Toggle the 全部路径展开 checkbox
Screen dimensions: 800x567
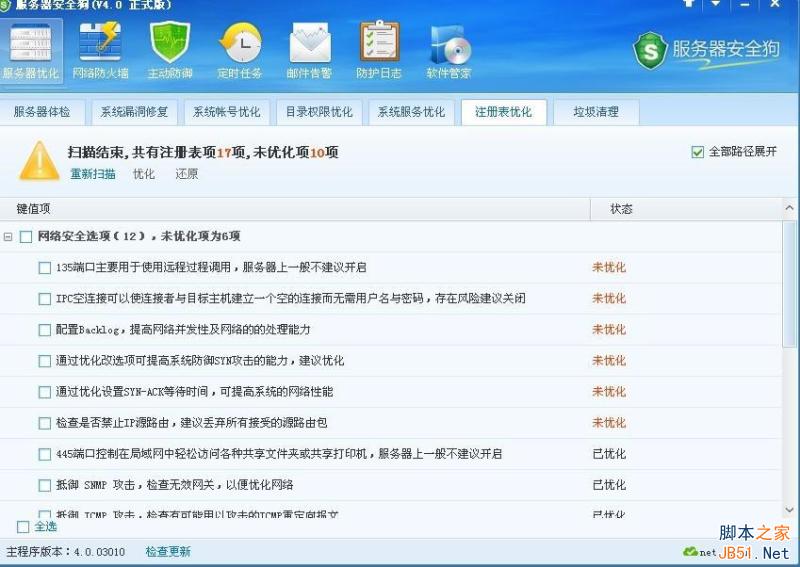pos(698,152)
